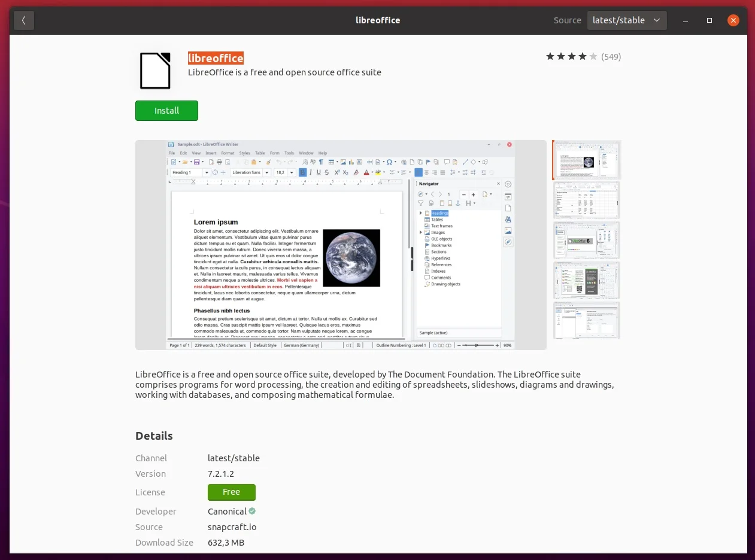The height and width of the screenshot is (560, 755).
Task: Select the first thumbnail showing Writer with Earth
Action: [587, 160]
